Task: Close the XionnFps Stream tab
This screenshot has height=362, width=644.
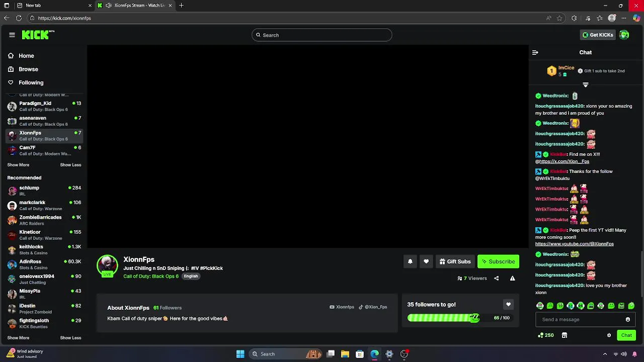Action: 171,6
